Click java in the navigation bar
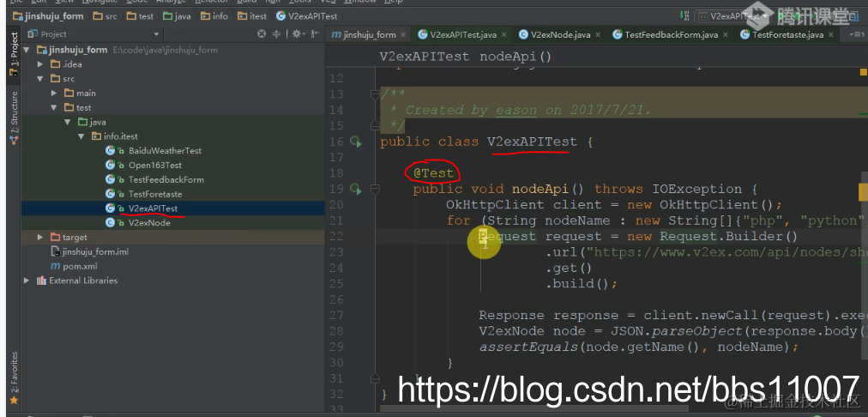The width and height of the screenshot is (868, 417). pos(177,16)
